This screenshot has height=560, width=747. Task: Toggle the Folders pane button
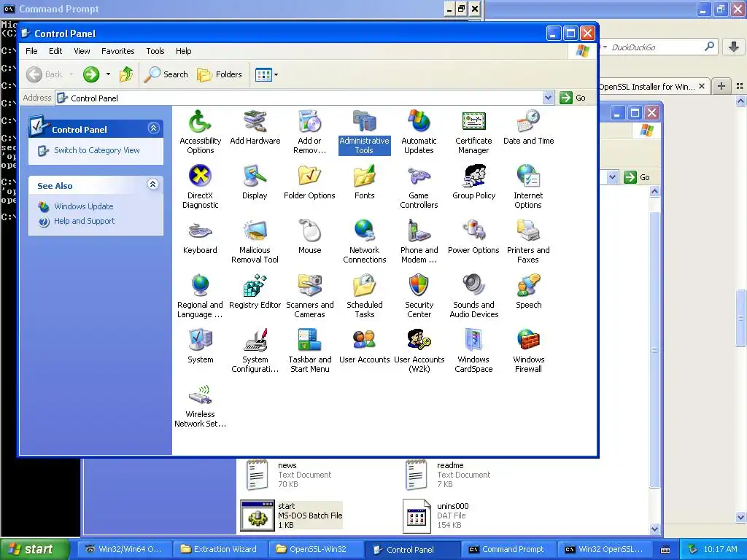(x=220, y=74)
